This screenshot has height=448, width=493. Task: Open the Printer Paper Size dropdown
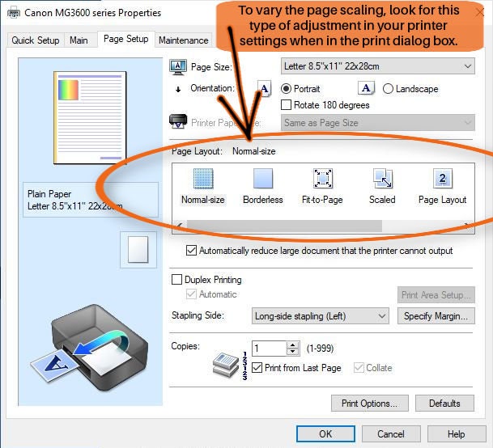tap(377, 123)
